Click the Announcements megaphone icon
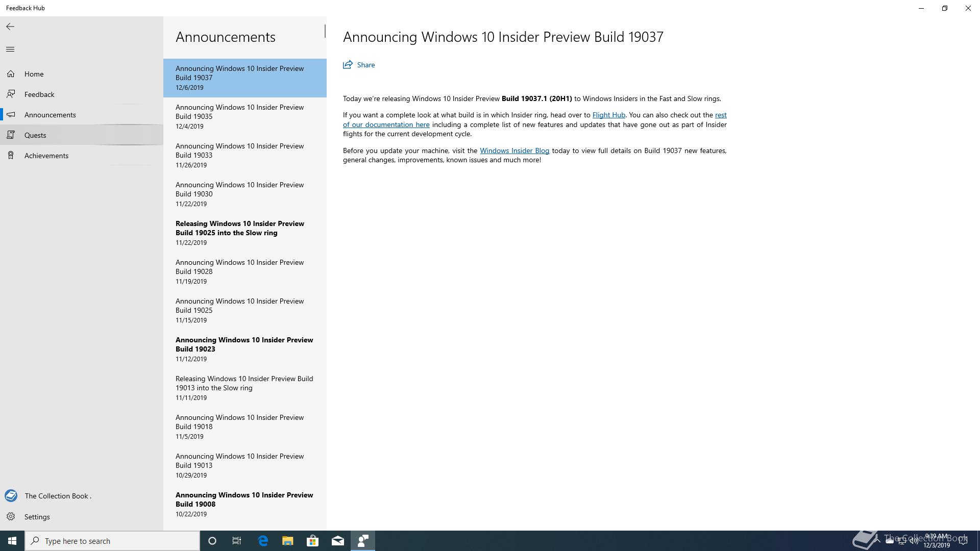The image size is (980, 551). coord(11,115)
